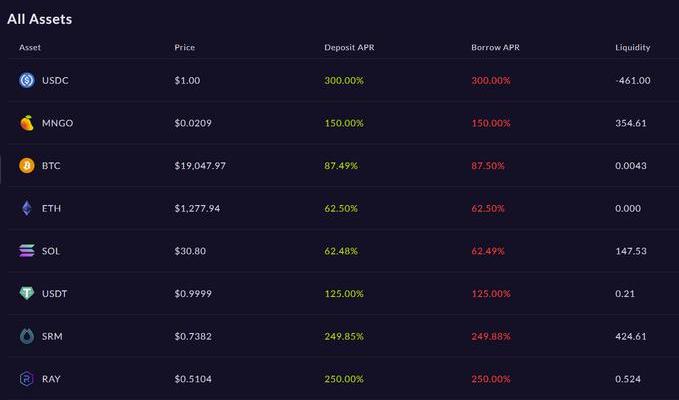679x400 pixels.
Task: Click the USDC coin icon
Action: point(27,80)
